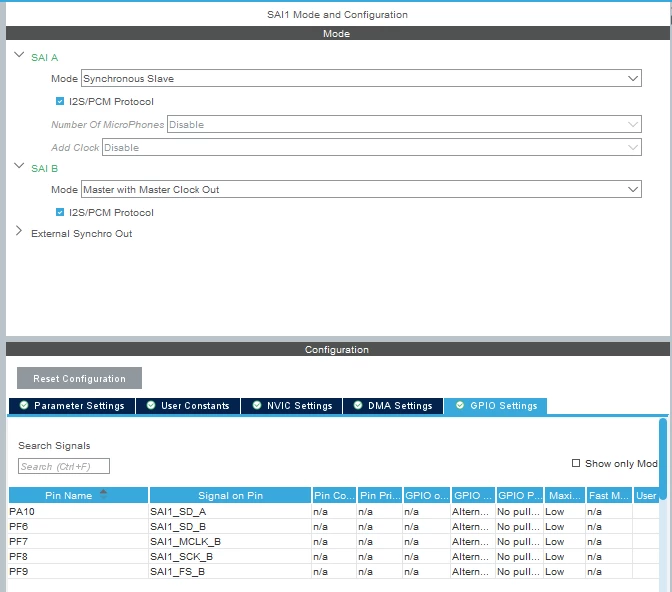Click the Fast Mode column header

609,496
